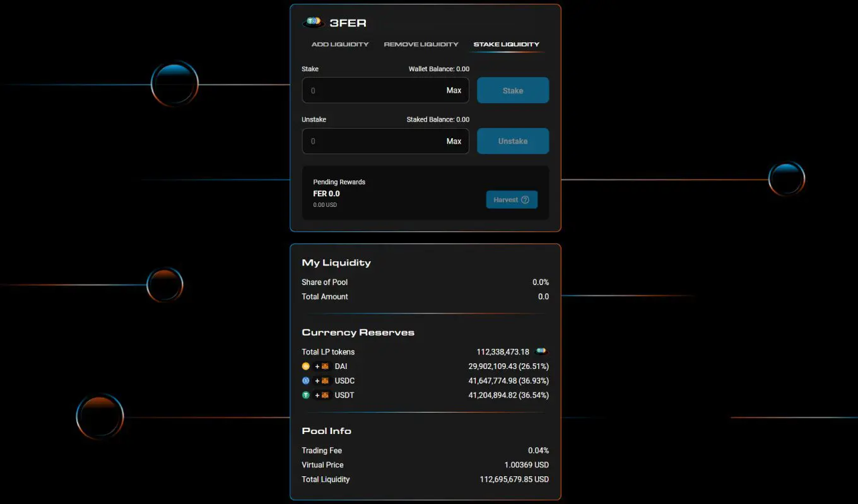Screen dimensions: 858x504
Task: Click the 112,338,473.18 LP tokens value
Action: pyautogui.click(x=503, y=352)
